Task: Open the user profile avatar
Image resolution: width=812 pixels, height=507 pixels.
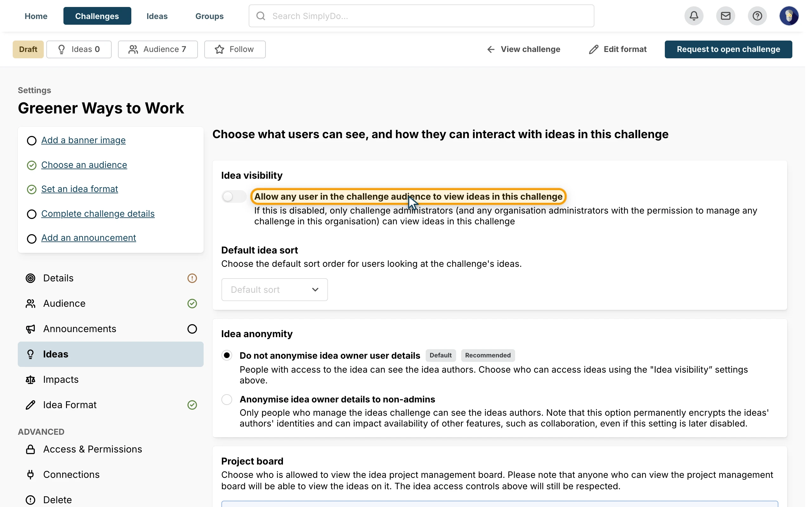Action: 789,16
